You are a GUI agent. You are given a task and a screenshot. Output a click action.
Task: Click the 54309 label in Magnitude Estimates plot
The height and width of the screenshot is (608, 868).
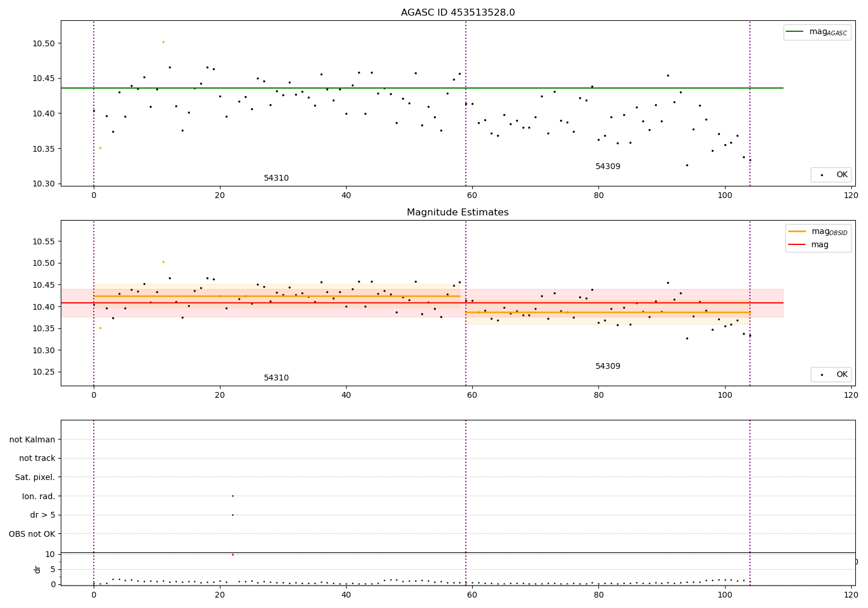(x=608, y=367)
